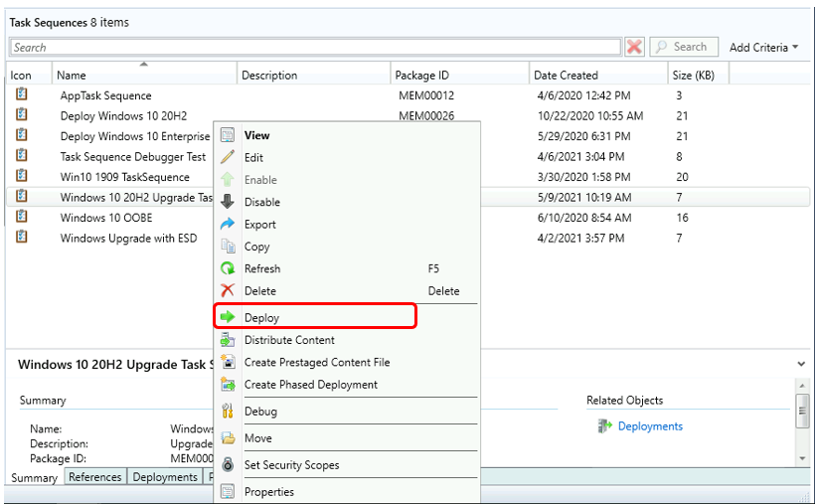Sort by the Description column header
Screen dimensions: 815x504
coord(313,75)
